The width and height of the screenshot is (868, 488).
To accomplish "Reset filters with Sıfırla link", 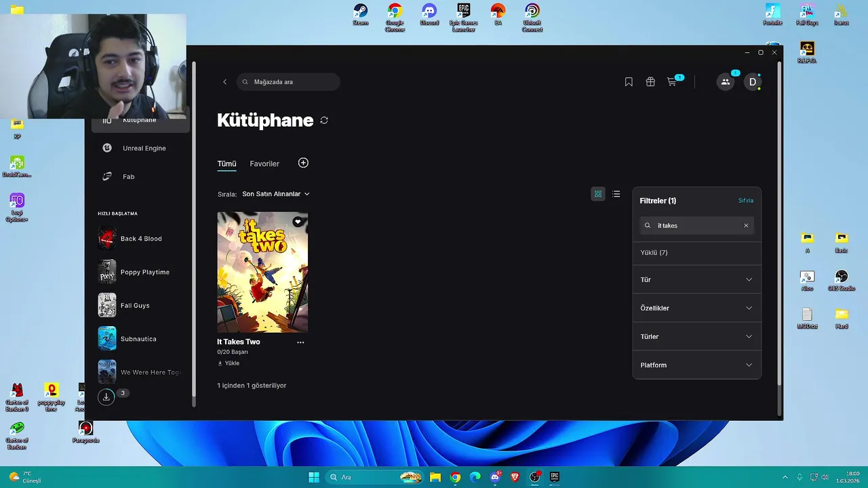I will pyautogui.click(x=745, y=201).
